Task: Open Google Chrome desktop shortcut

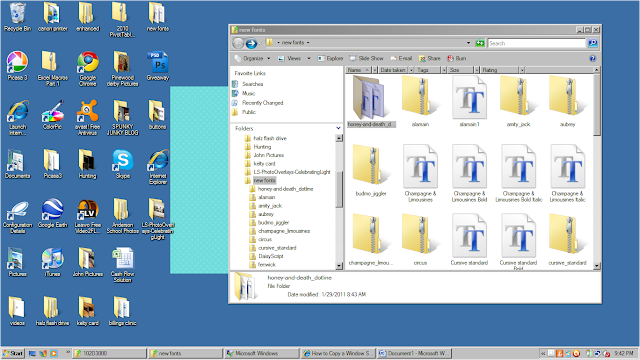Action: pyautogui.click(x=88, y=69)
